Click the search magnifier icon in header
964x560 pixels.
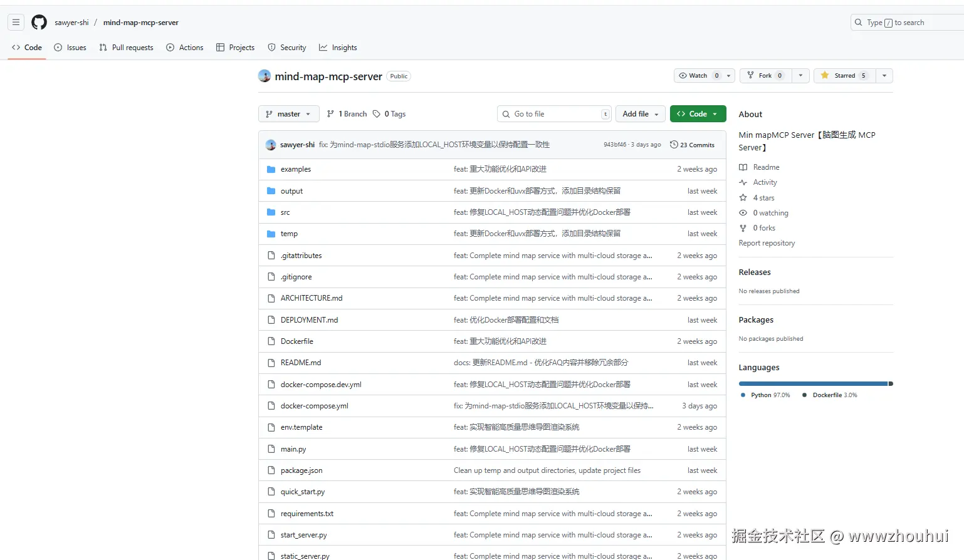click(x=859, y=23)
